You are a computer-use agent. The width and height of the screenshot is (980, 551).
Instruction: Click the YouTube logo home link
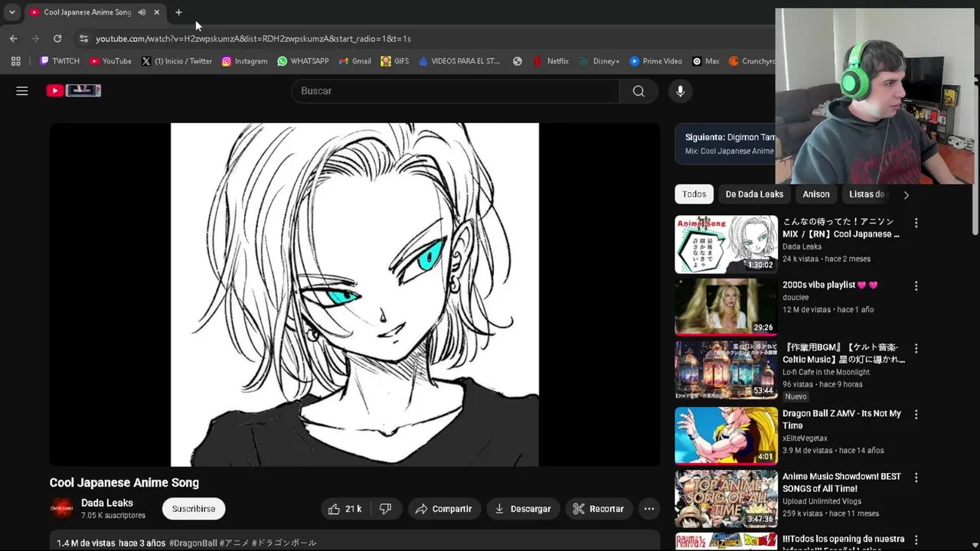click(x=73, y=90)
